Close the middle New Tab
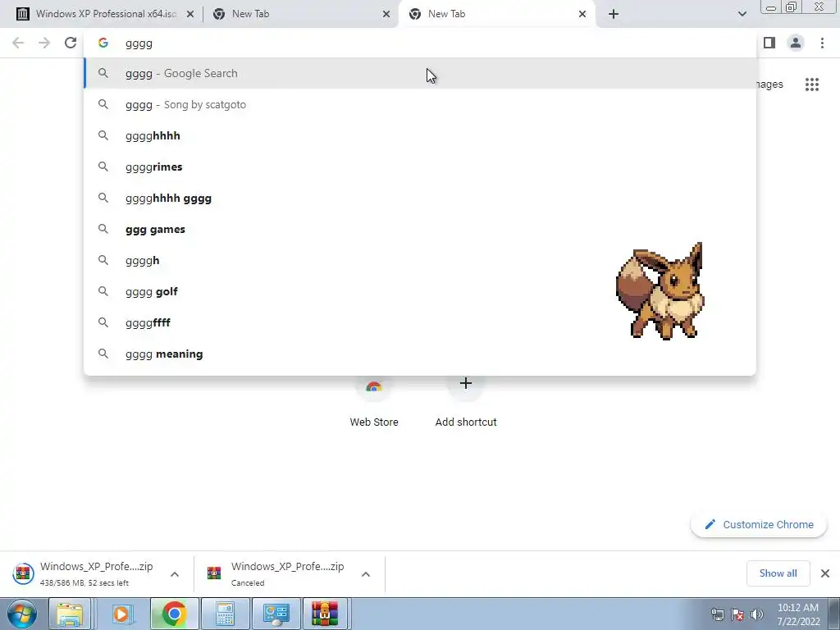Image resolution: width=840 pixels, height=630 pixels. tap(386, 14)
